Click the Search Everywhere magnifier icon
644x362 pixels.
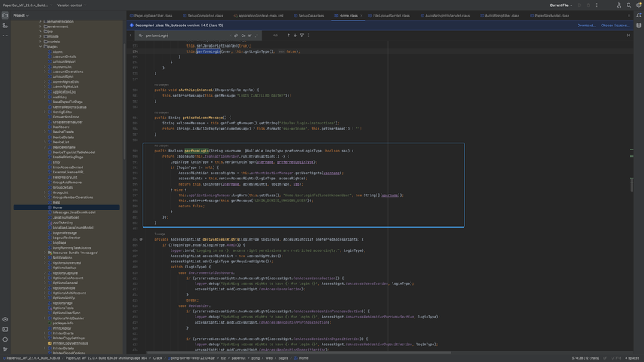pos(629,5)
